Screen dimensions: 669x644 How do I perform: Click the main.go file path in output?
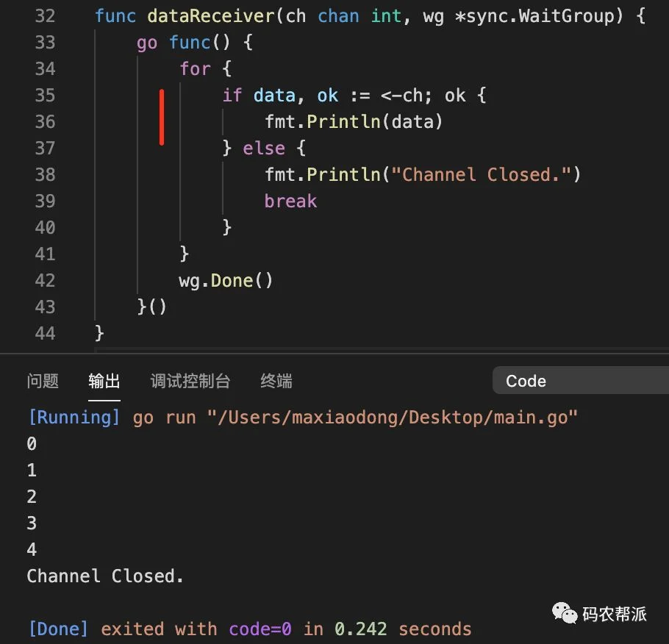coord(392,418)
